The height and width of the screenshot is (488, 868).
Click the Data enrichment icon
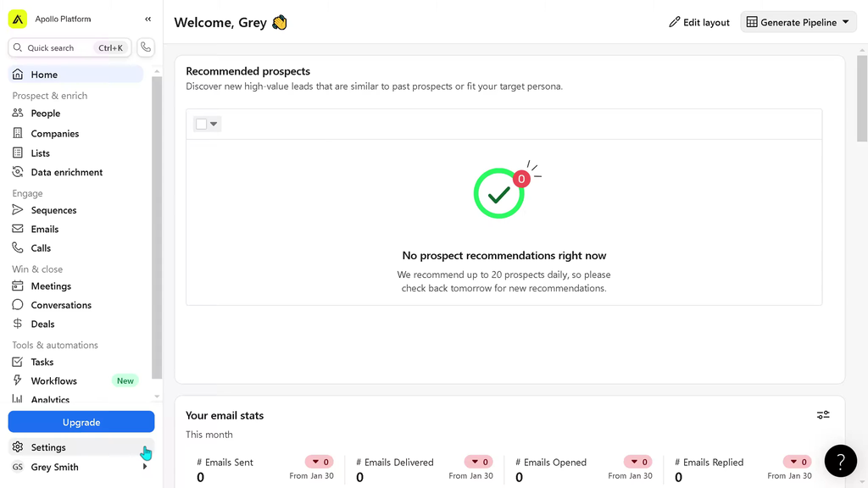point(18,172)
